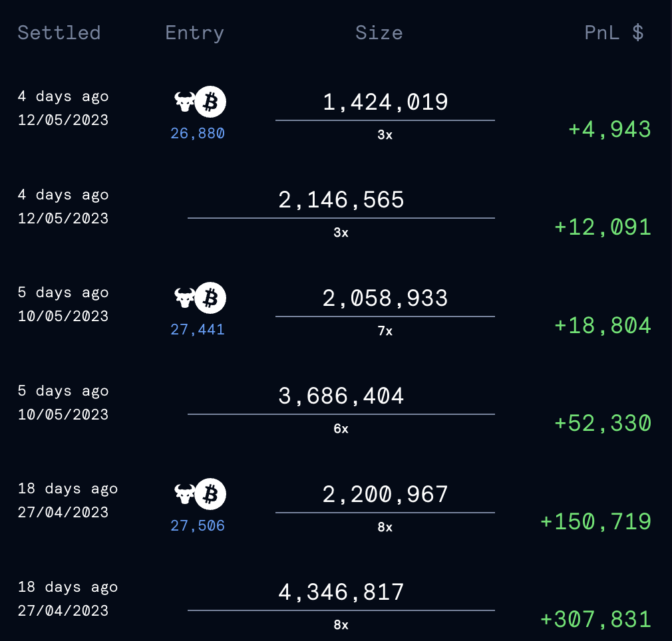The image size is (672, 641).
Task: Click the Bitcoin icon above 27,441
Action: coord(210,298)
